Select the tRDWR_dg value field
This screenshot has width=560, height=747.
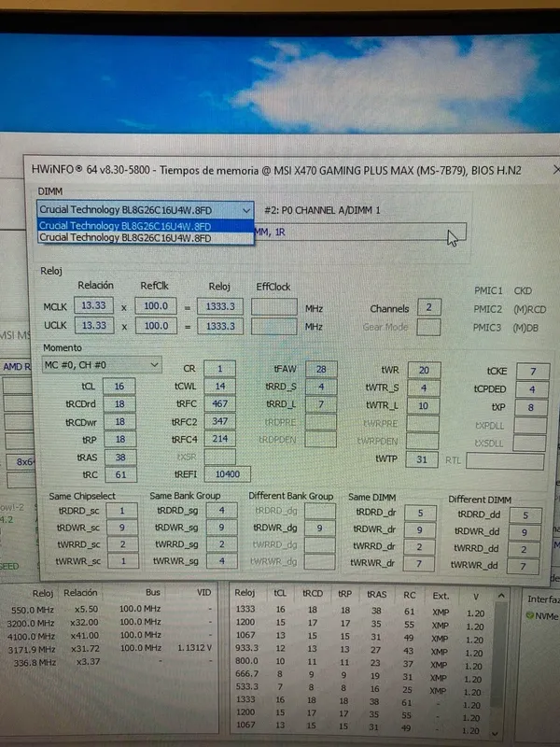[x=319, y=528]
